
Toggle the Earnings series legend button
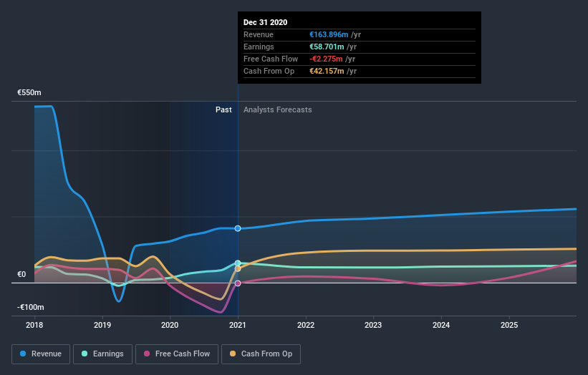pos(102,354)
